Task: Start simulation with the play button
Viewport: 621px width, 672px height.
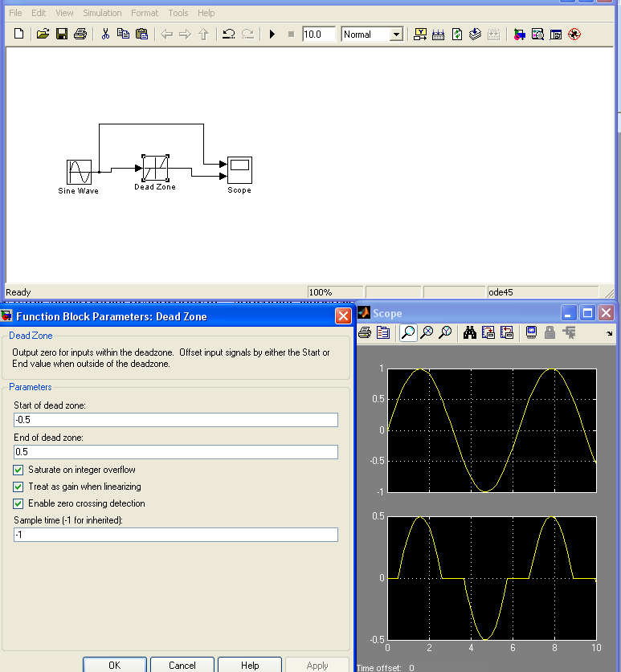Action: (272, 34)
